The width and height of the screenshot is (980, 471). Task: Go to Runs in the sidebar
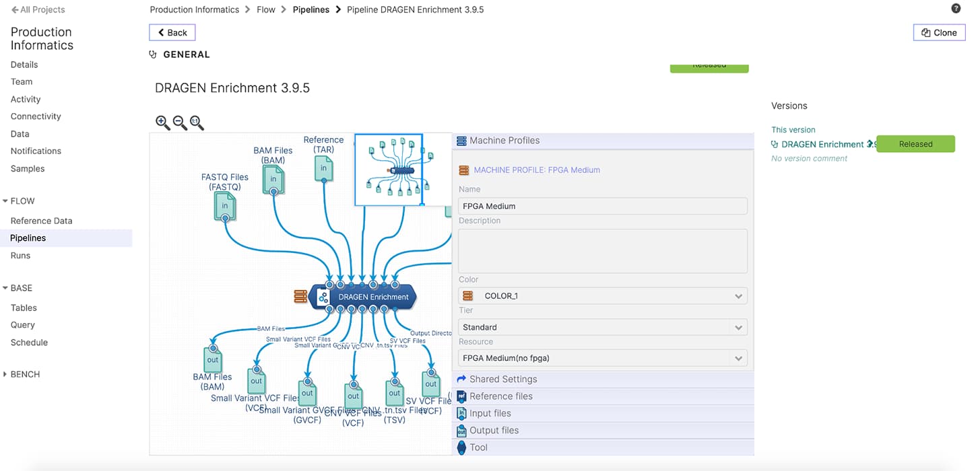click(20, 256)
